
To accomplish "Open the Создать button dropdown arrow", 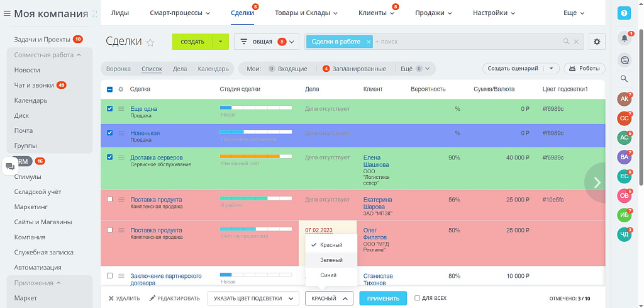I will pyautogui.click(x=221, y=42).
